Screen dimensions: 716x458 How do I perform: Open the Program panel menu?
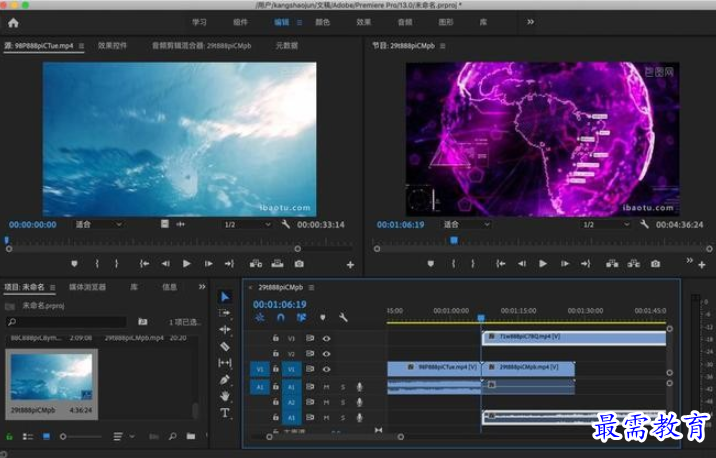[x=442, y=46]
